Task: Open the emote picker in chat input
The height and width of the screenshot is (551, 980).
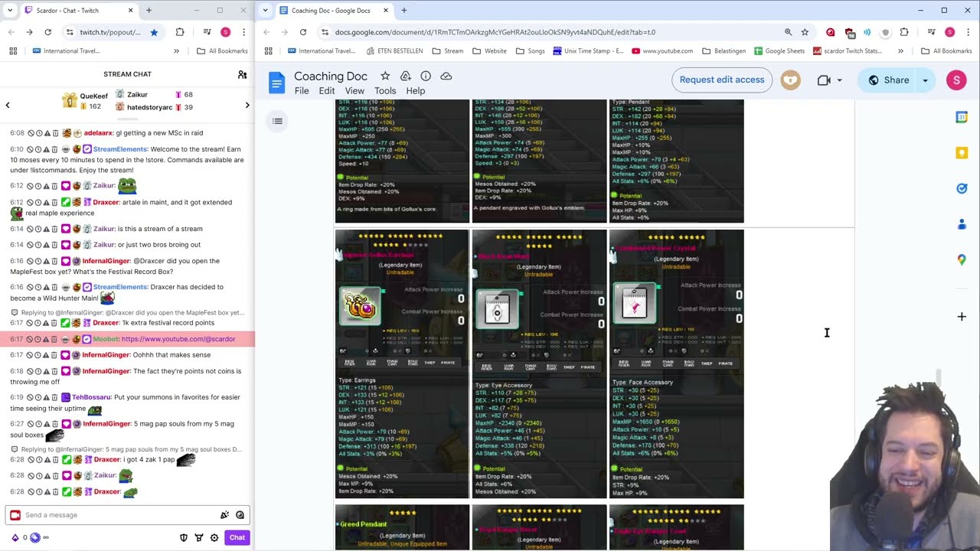Action: click(240, 515)
